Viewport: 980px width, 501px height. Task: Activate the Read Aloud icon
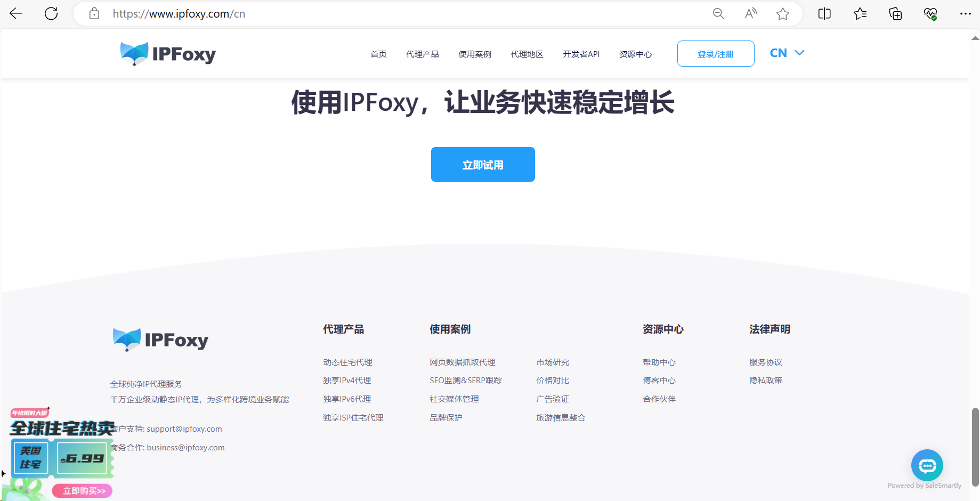point(751,14)
